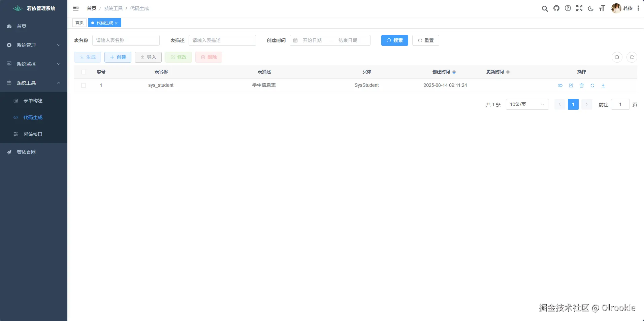The width and height of the screenshot is (644, 321).
Task: Open the GitHub source code link
Action: 556,8
